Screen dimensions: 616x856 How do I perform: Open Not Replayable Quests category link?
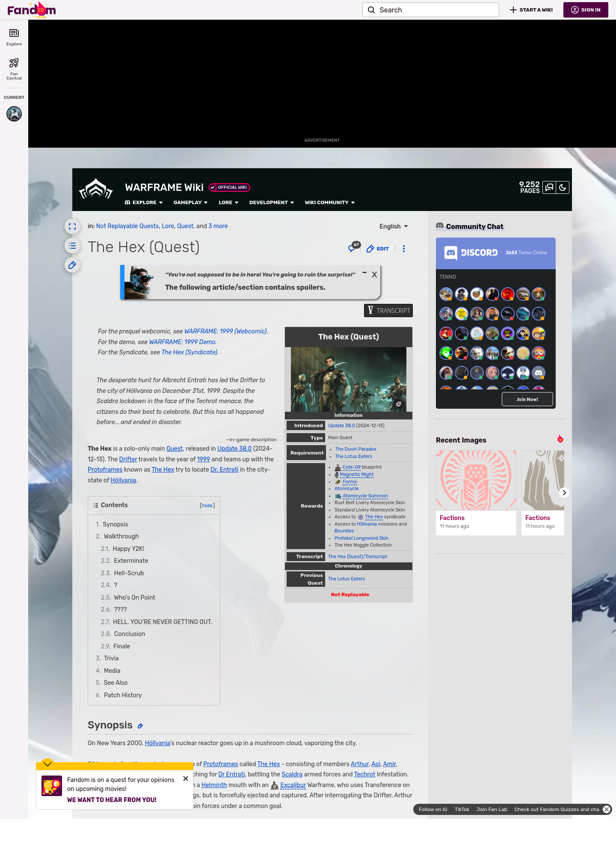[127, 226]
